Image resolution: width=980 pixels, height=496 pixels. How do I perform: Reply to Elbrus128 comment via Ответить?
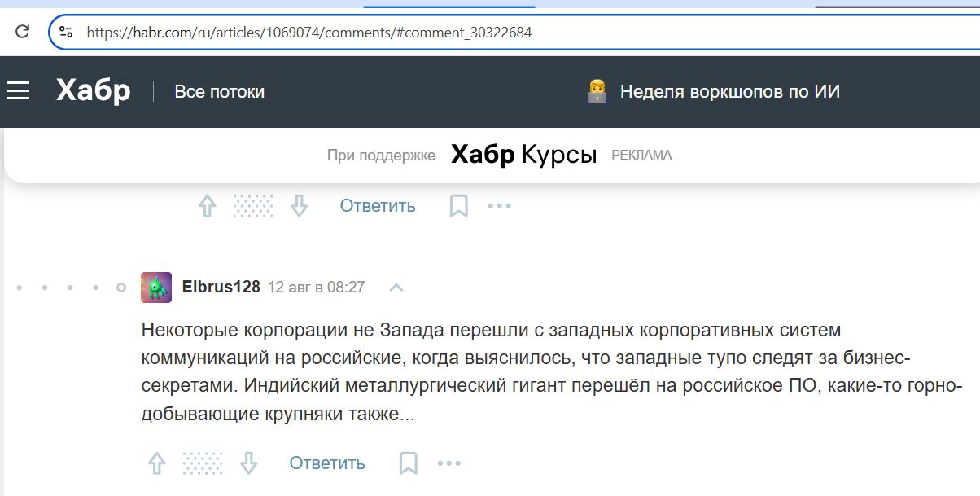click(x=327, y=463)
